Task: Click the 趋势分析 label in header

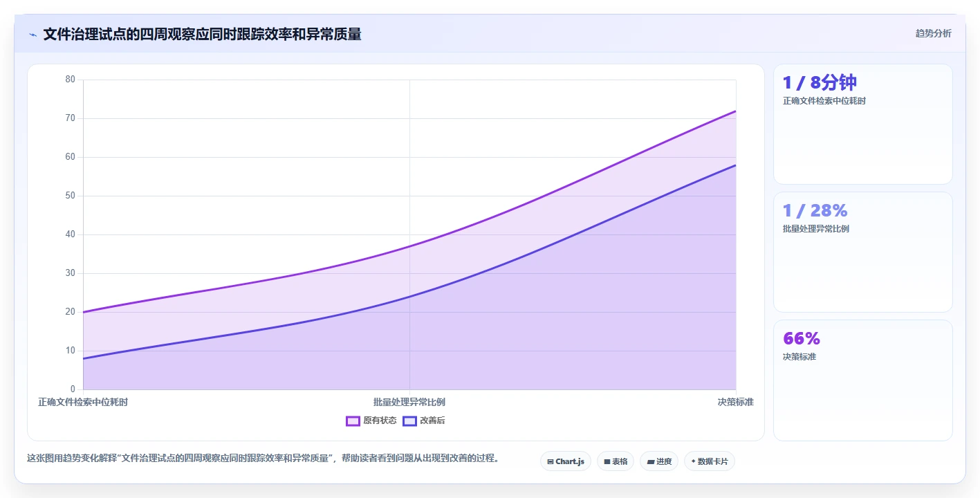Action: point(933,33)
